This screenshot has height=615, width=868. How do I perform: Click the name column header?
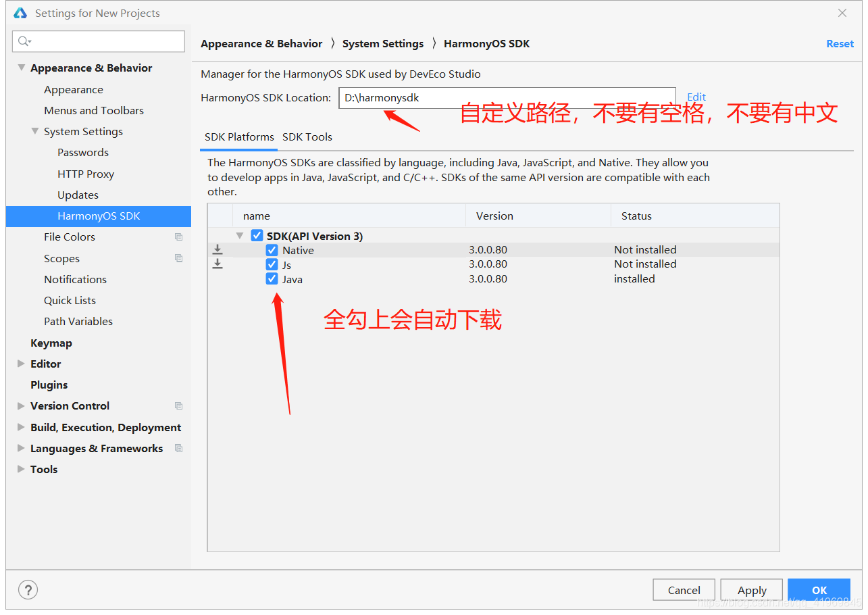(x=349, y=216)
